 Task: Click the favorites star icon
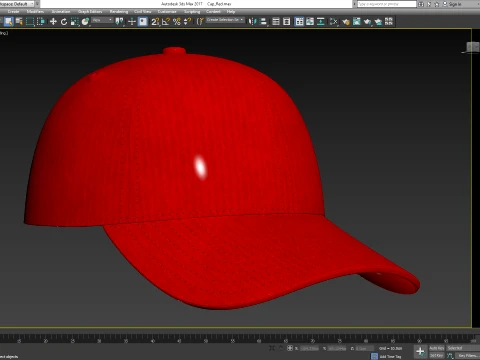436,4
